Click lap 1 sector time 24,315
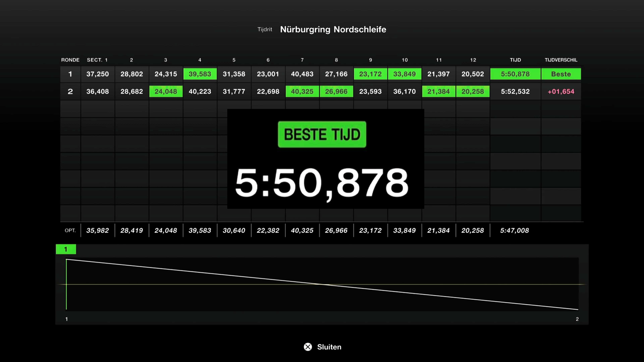644x362 pixels. [x=166, y=74]
